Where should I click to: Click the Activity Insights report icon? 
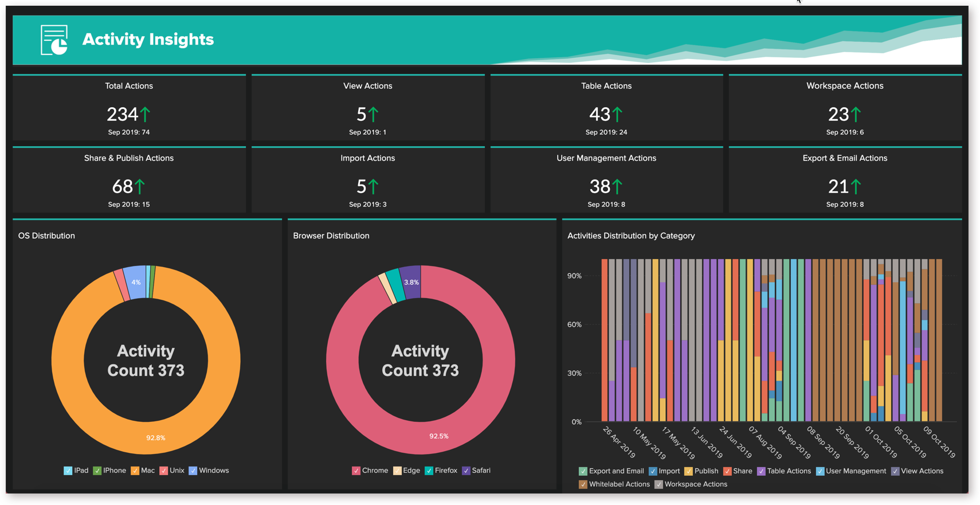click(x=54, y=40)
